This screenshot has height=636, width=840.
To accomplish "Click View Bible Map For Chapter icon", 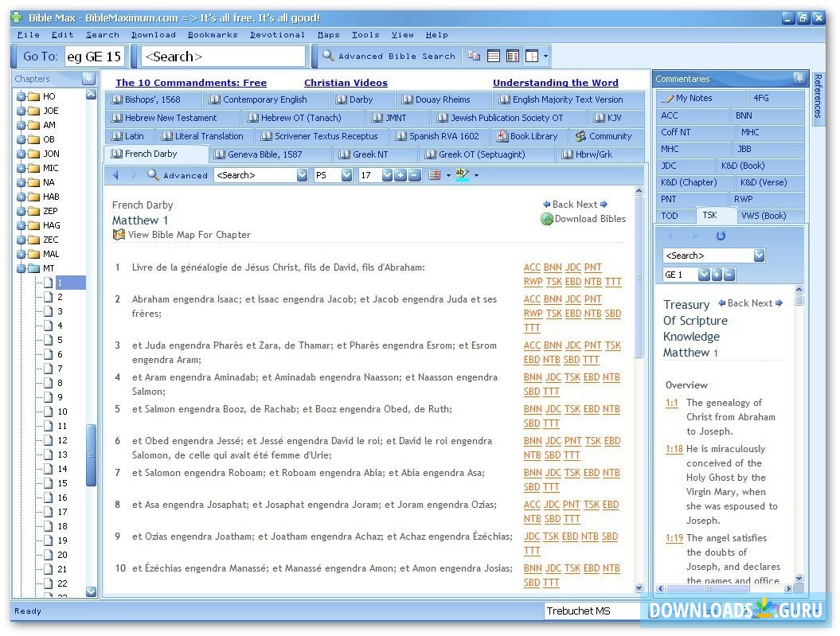I will 119,235.
